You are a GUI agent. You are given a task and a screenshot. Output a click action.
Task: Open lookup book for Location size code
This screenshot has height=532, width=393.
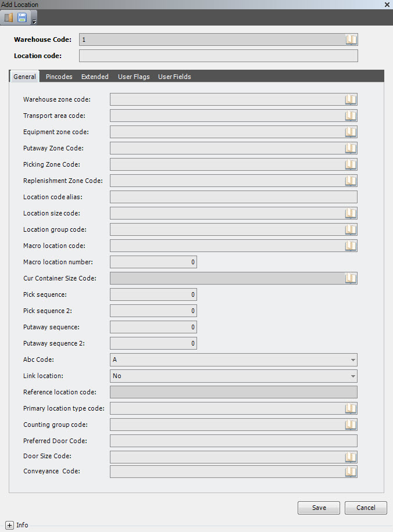coord(351,213)
